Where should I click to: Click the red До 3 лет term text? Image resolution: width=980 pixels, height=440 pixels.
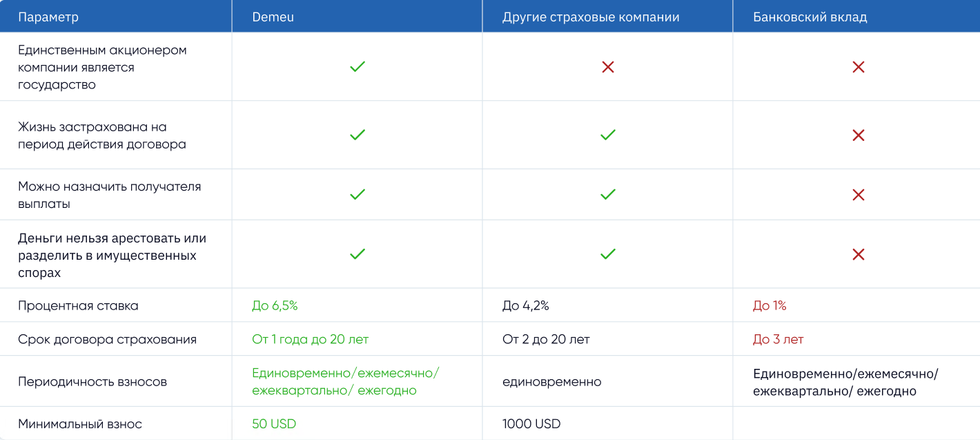(778, 339)
